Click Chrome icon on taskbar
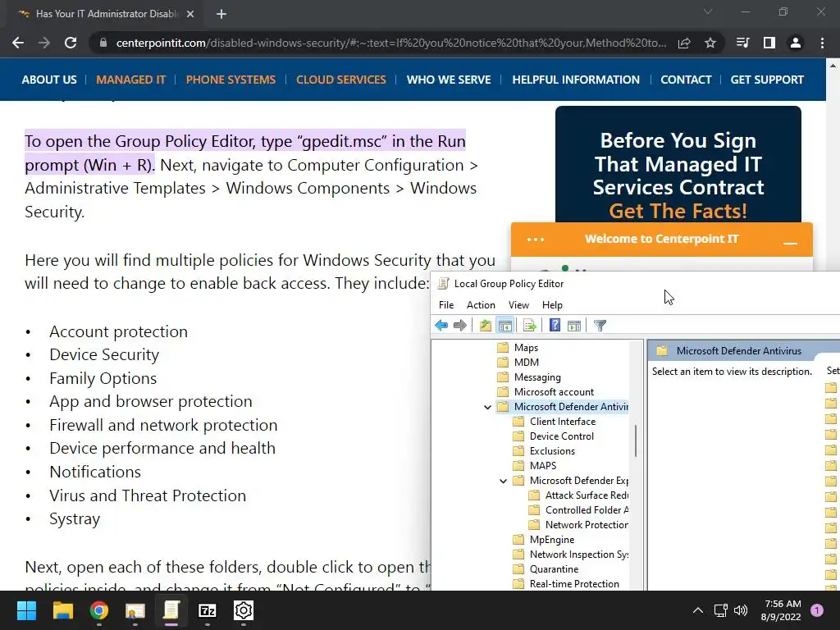This screenshot has height=630, width=840. 98,610
